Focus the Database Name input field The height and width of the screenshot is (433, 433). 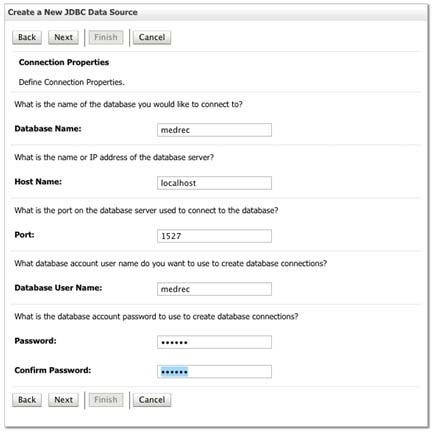(214, 130)
